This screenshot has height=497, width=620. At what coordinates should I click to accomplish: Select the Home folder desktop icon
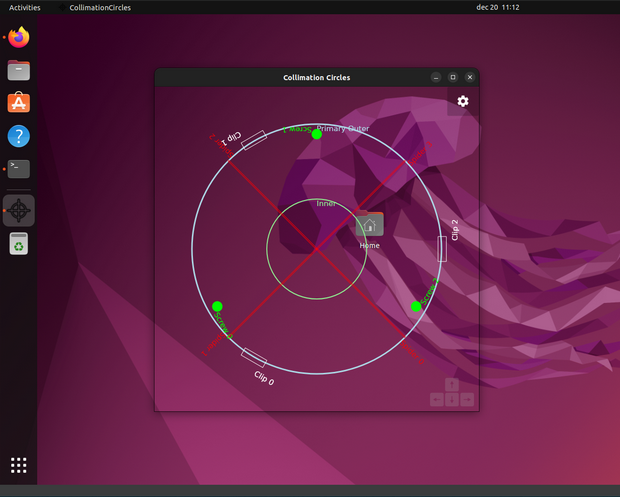[x=369, y=230]
